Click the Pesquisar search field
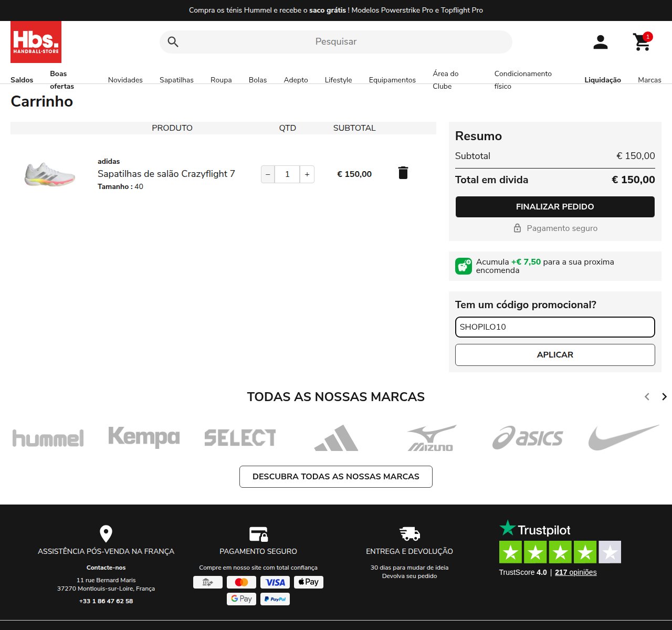Viewport: 672px width, 630px height. (336, 42)
